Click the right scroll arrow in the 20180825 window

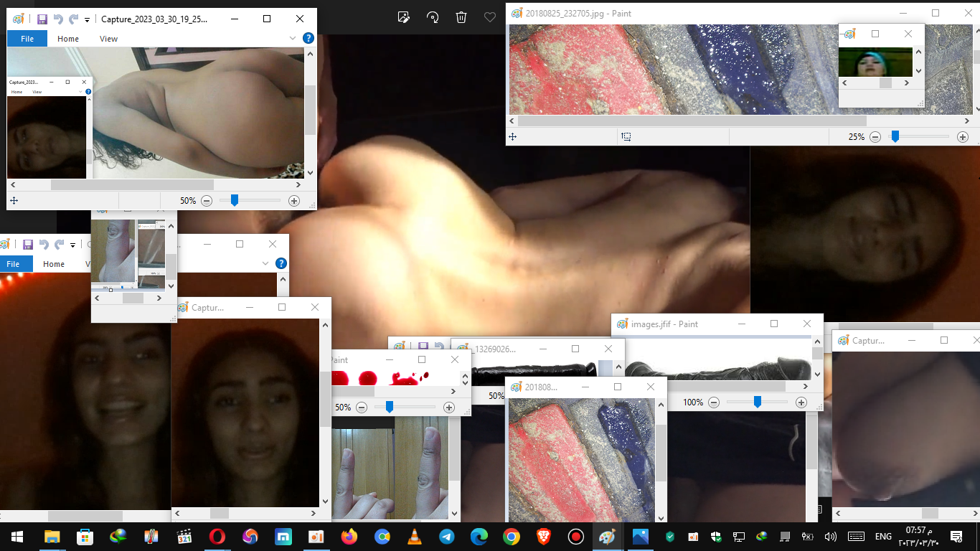[x=967, y=121]
